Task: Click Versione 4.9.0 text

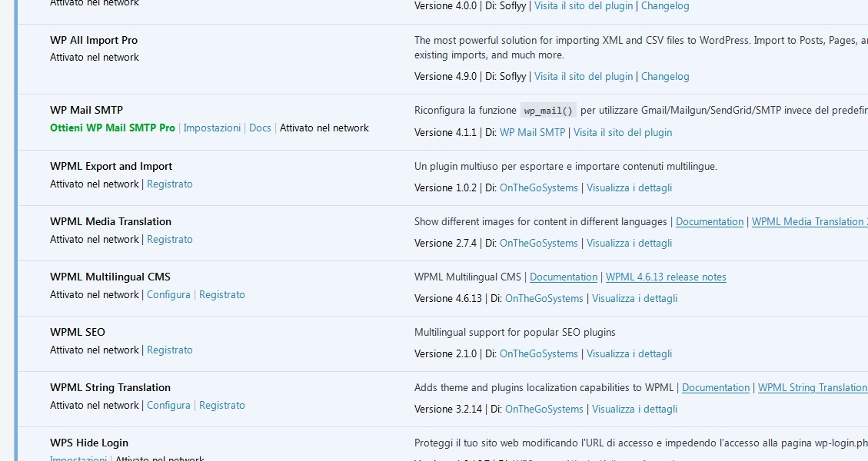Action: [445, 76]
